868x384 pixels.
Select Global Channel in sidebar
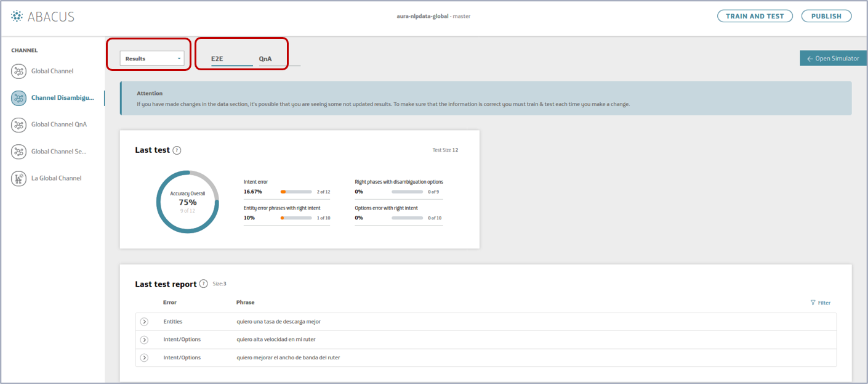pyautogui.click(x=52, y=71)
